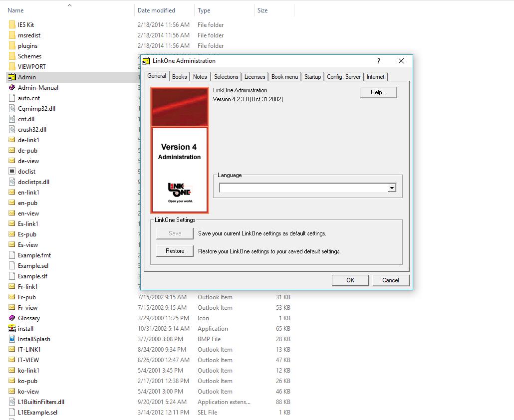Click the Cancel button
The height and width of the screenshot is (420, 514).
391,280
